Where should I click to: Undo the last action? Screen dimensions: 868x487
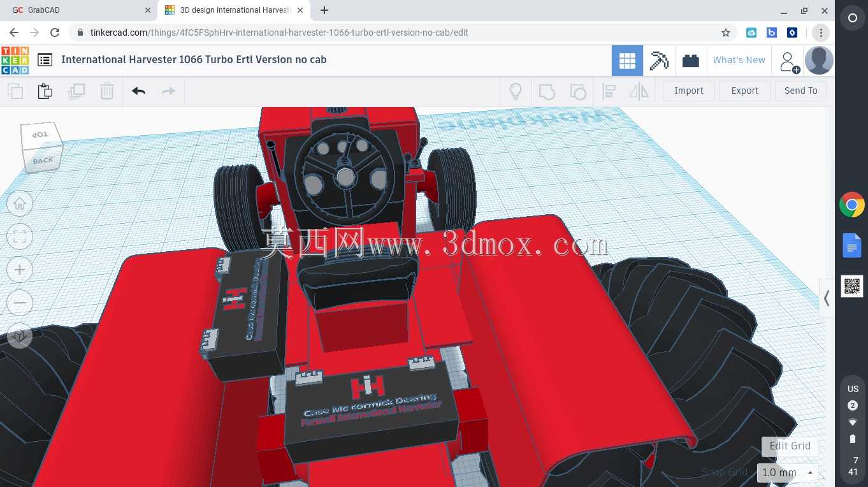(x=138, y=91)
